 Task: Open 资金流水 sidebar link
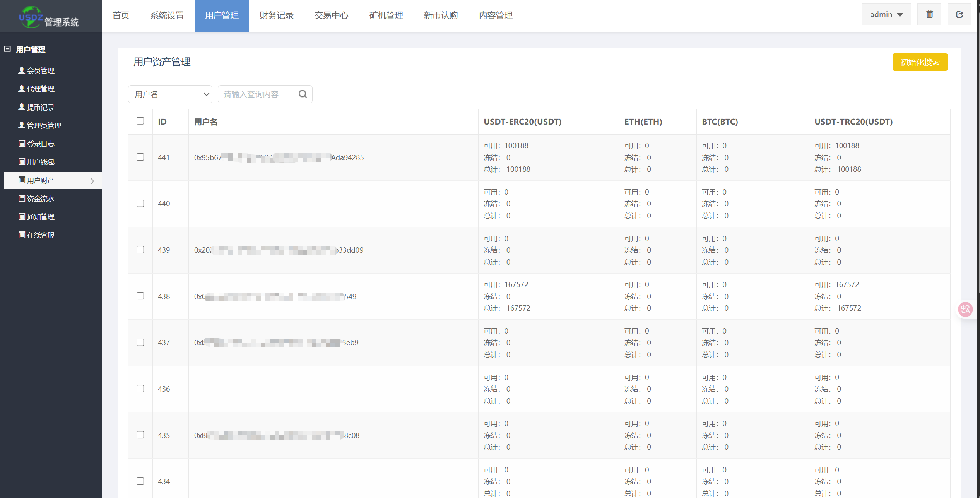pyautogui.click(x=41, y=199)
